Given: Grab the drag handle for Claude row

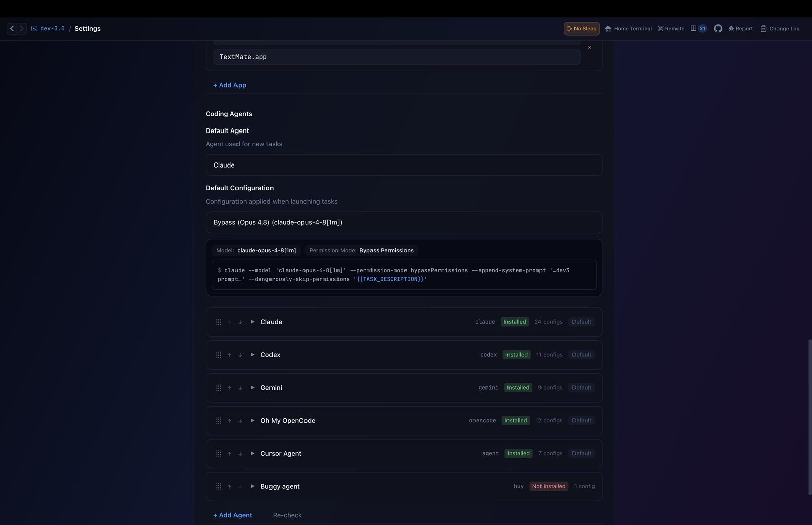Looking at the screenshot, I should coord(219,322).
